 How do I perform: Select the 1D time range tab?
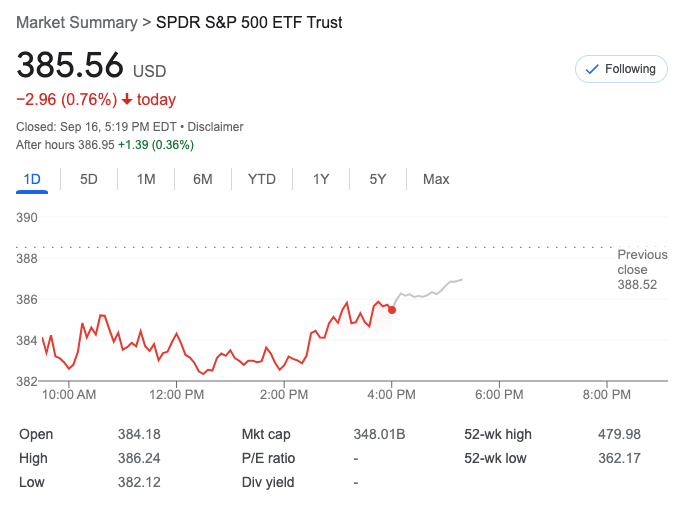pos(32,179)
